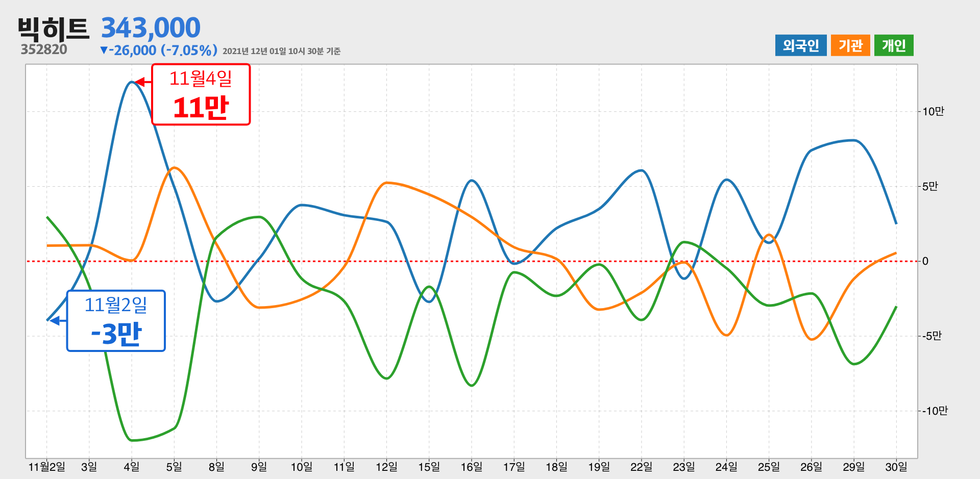Click the 25일 x-axis label

[x=769, y=467]
